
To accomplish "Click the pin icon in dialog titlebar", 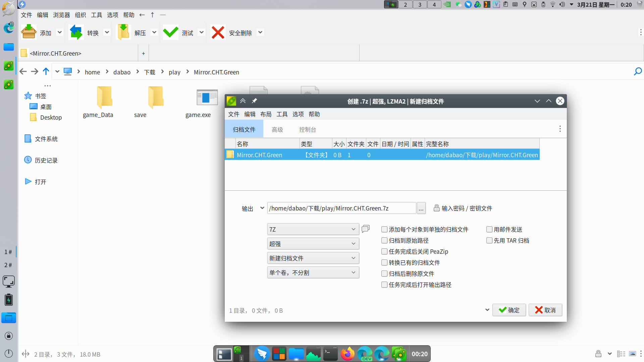I will (x=254, y=101).
